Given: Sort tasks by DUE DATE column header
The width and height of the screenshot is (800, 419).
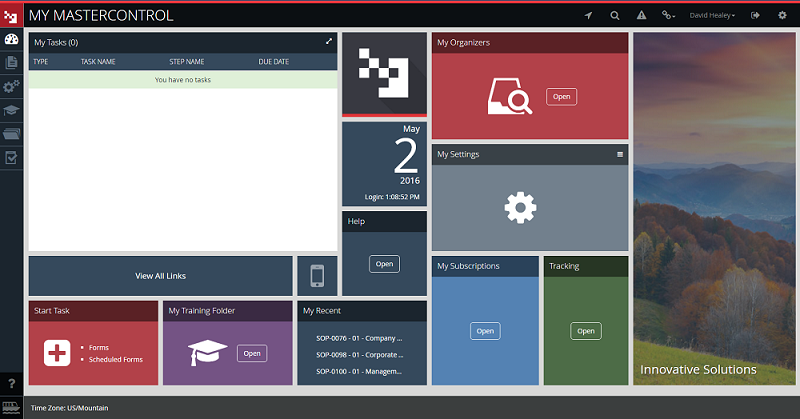Looking at the screenshot, I should (x=273, y=62).
